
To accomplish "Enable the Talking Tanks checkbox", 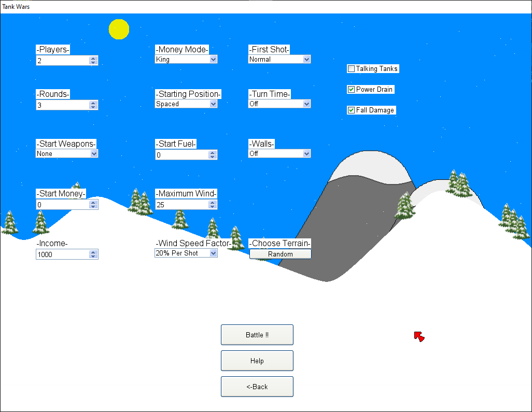I will click(x=351, y=69).
